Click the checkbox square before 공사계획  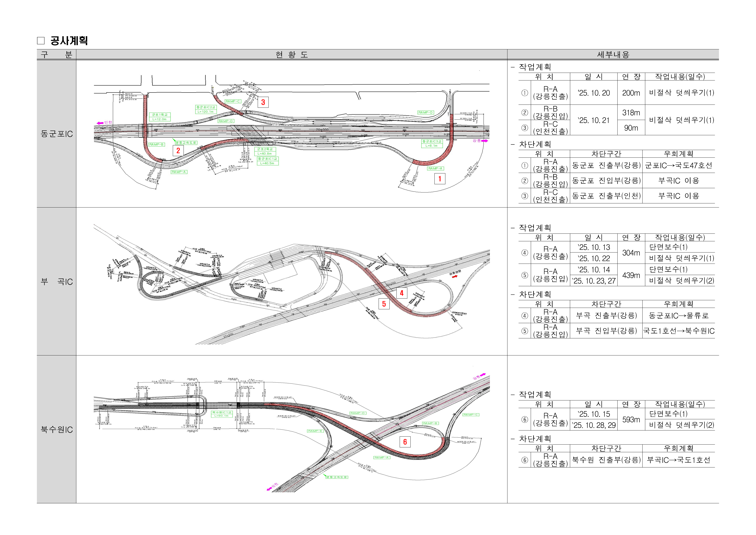coord(41,41)
